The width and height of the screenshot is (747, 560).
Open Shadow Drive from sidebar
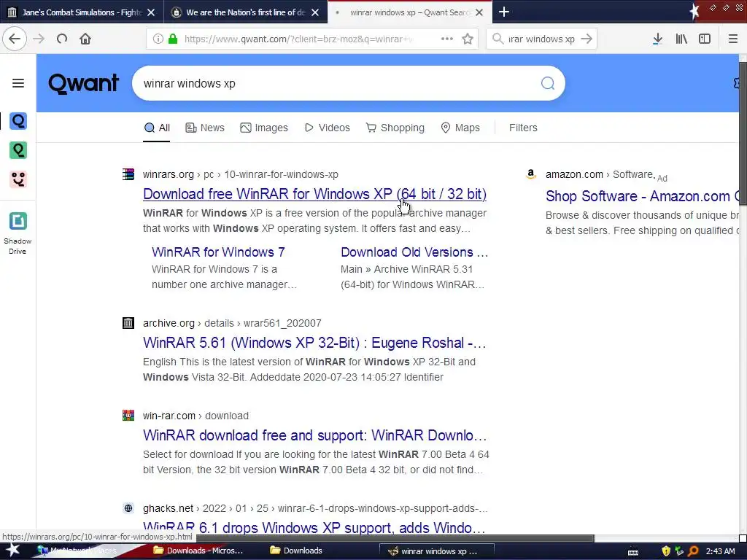(18, 233)
